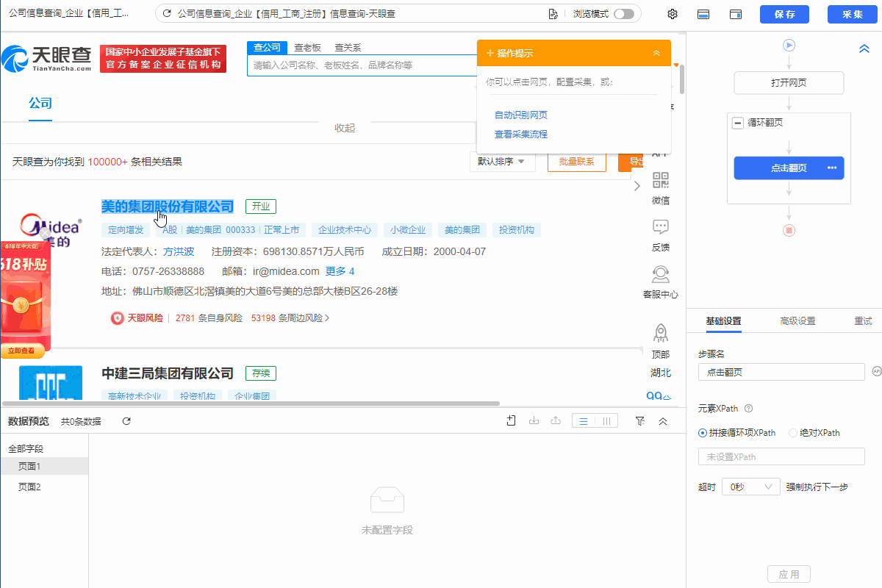This screenshot has width=882, height=588.
Task: Switch to 重试 tab
Action: (863, 321)
